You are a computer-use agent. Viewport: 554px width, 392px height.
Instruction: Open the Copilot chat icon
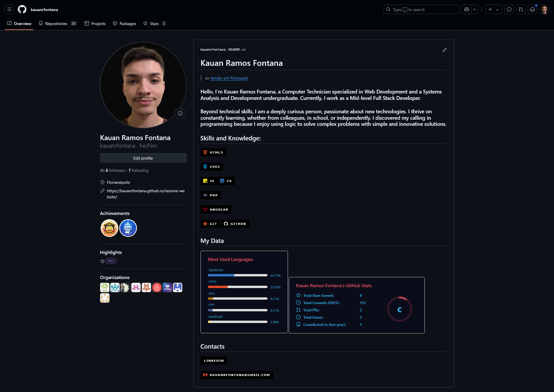(467, 9)
